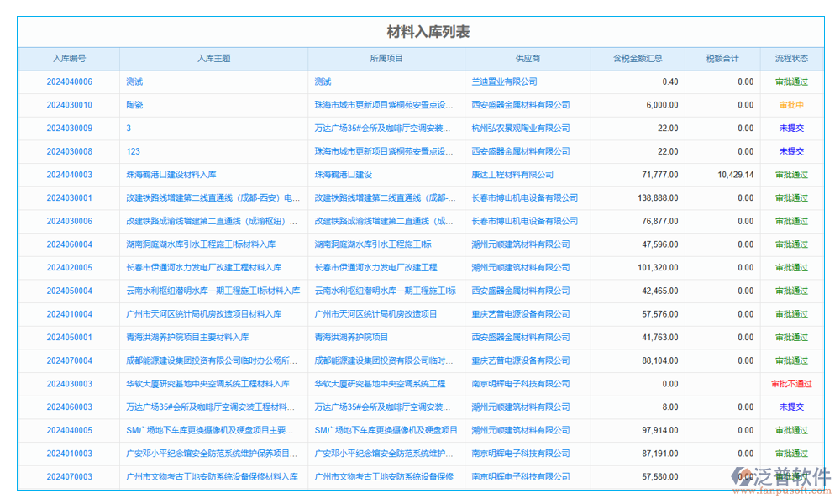This screenshot has width=840, height=504.
Task: Open record number 2024070003
Action: coord(69,476)
